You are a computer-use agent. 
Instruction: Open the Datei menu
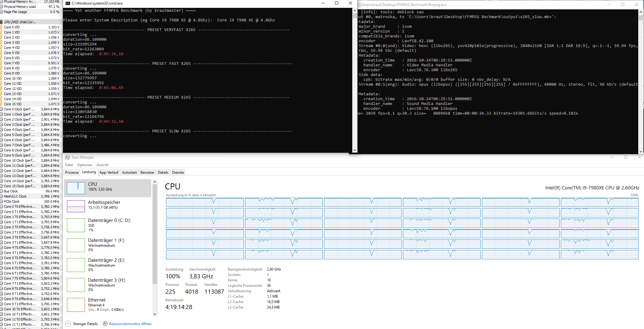tap(69, 165)
